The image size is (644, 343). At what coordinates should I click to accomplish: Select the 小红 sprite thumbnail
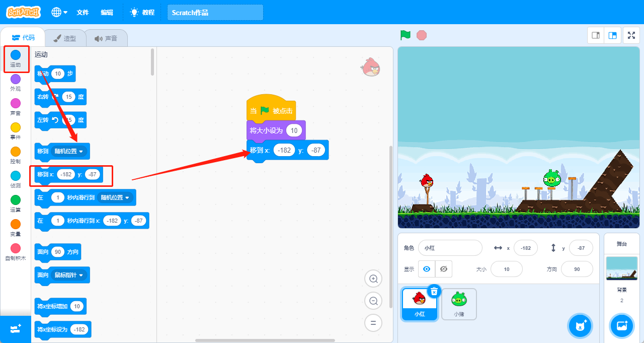coord(419,304)
